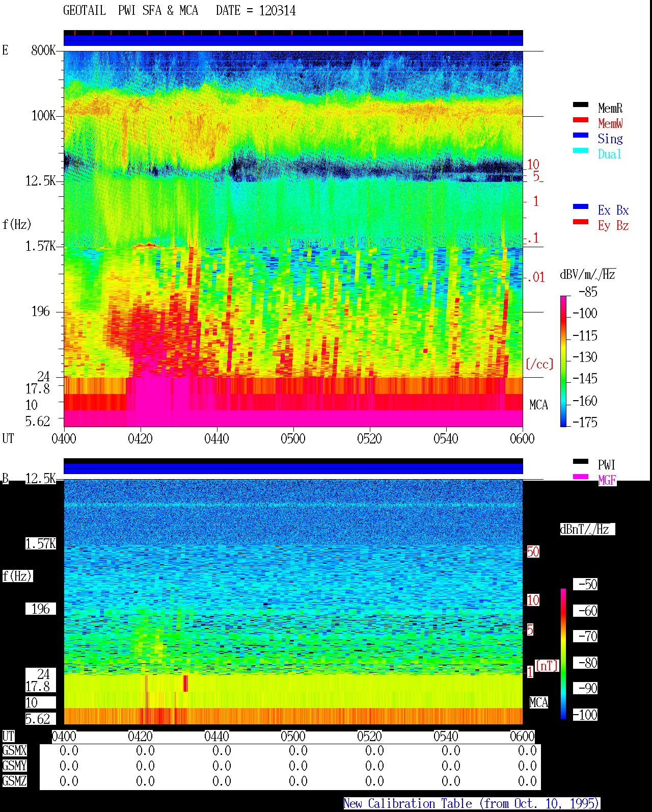Click the 'GSMY' row label

(x=14, y=766)
